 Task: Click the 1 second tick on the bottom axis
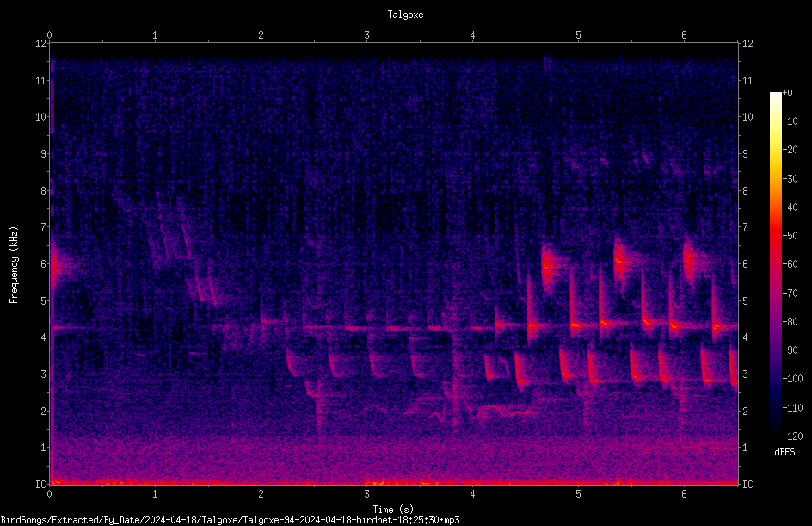155,494
